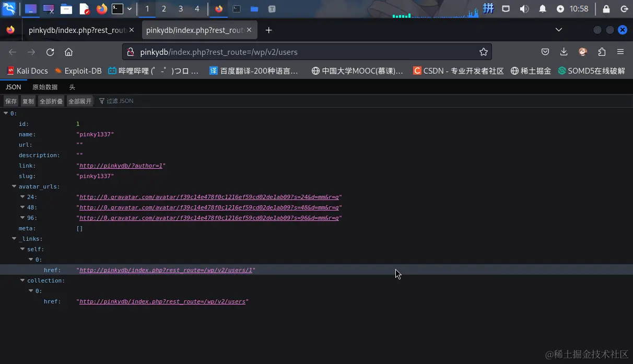The width and height of the screenshot is (633, 364).
Task: Open the downloads panel
Action: tap(564, 52)
